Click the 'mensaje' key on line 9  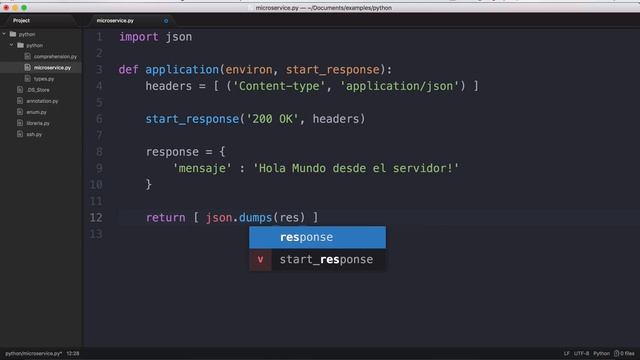pyautogui.click(x=202, y=168)
